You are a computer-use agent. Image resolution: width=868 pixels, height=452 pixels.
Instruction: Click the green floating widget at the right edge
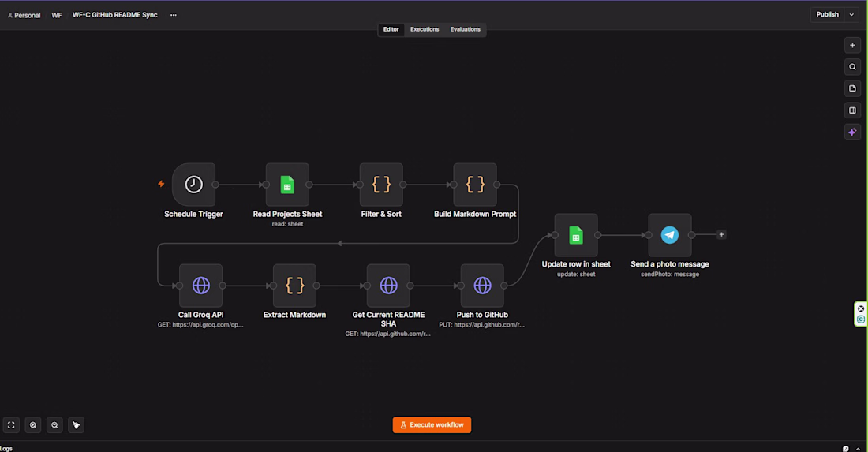[x=861, y=314]
